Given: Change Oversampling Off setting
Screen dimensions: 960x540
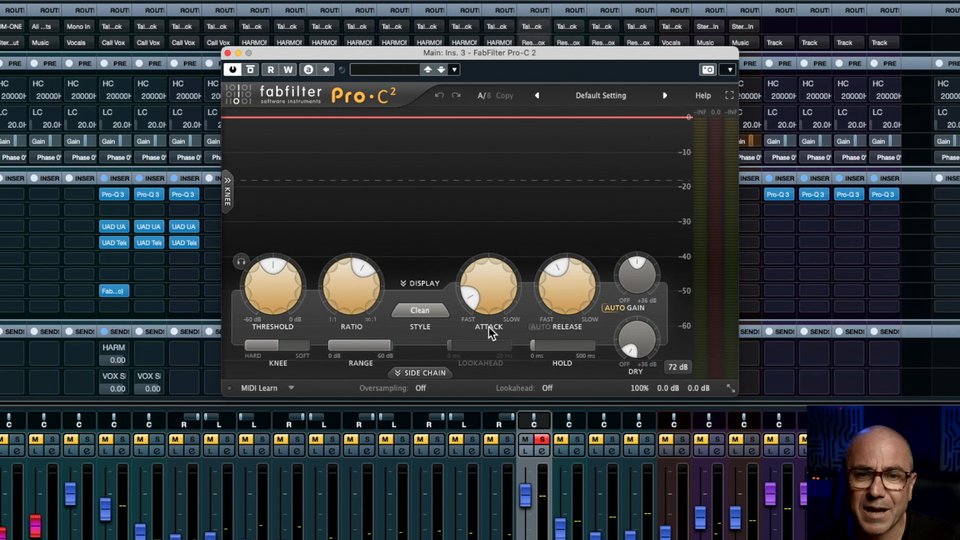Looking at the screenshot, I should pyautogui.click(x=421, y=388).
